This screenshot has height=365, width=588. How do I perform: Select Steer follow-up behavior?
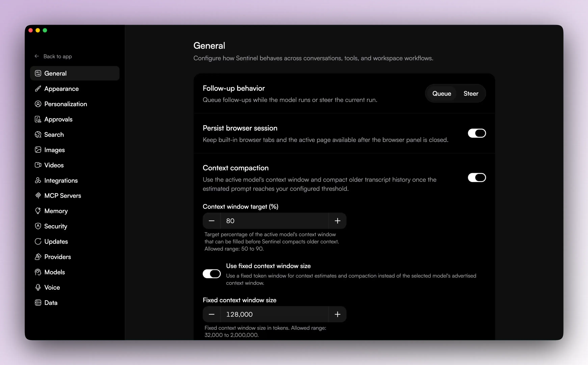pyautogui.click(x=471, y=93)
